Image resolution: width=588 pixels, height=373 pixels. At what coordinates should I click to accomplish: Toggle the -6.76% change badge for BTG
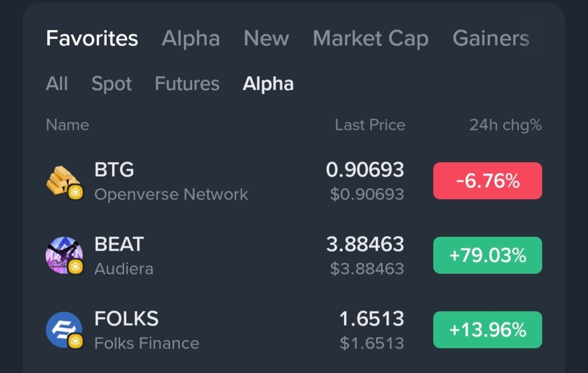487,181
